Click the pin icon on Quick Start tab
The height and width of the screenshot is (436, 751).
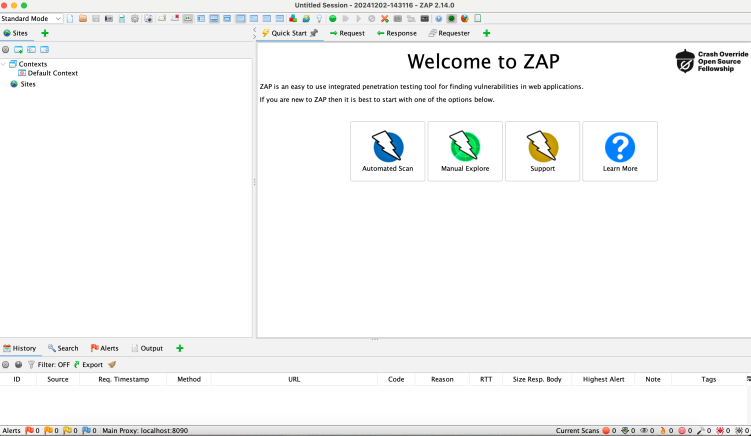click(314, 33)
